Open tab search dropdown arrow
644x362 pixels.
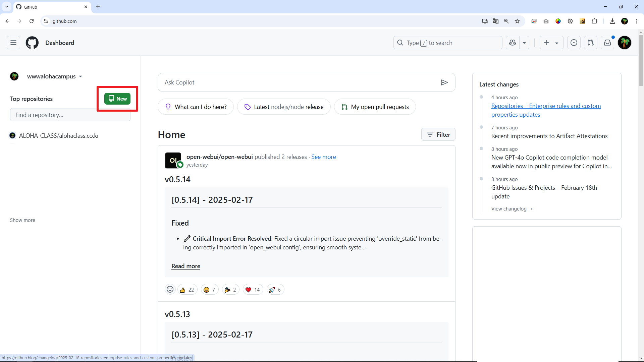click(x=7, y=7)
